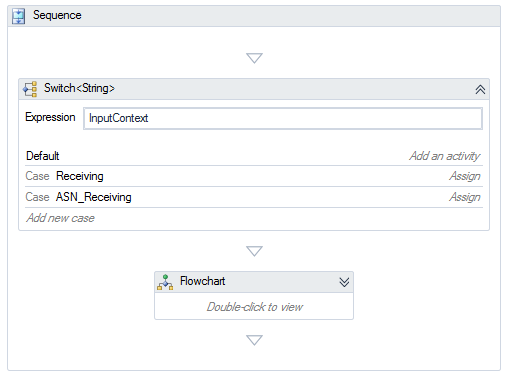
Task: Click the drop arrow above Switch<String>
Action: [x=254, y=58]
